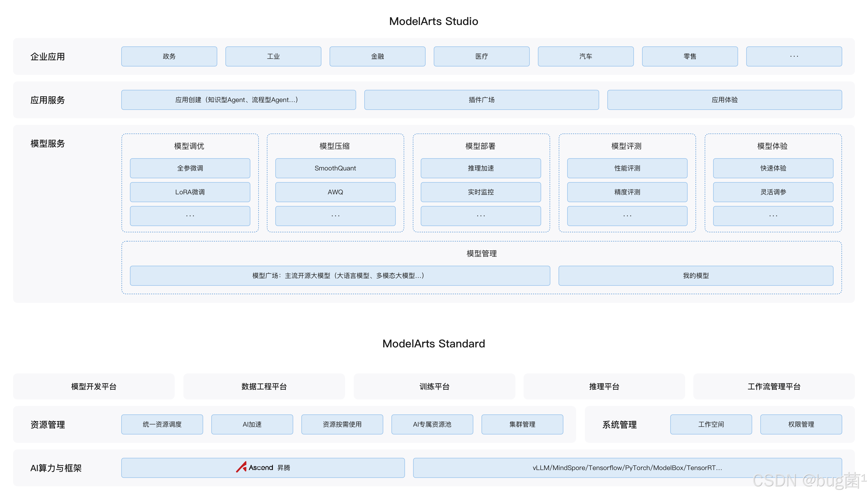Click the 全参微调 box
Viewport: 868px width, 495px height.
[x=190, y=168]
